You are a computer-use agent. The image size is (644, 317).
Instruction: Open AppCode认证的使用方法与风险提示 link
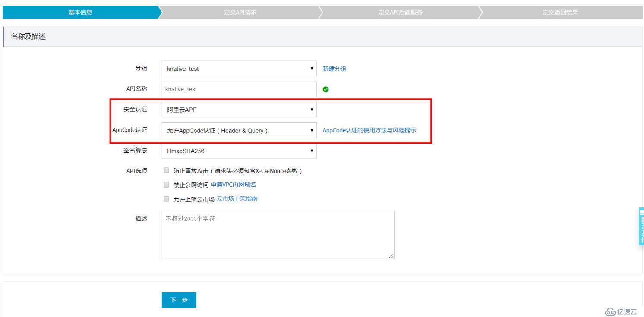pyautogui.click(x=369, y=130)
